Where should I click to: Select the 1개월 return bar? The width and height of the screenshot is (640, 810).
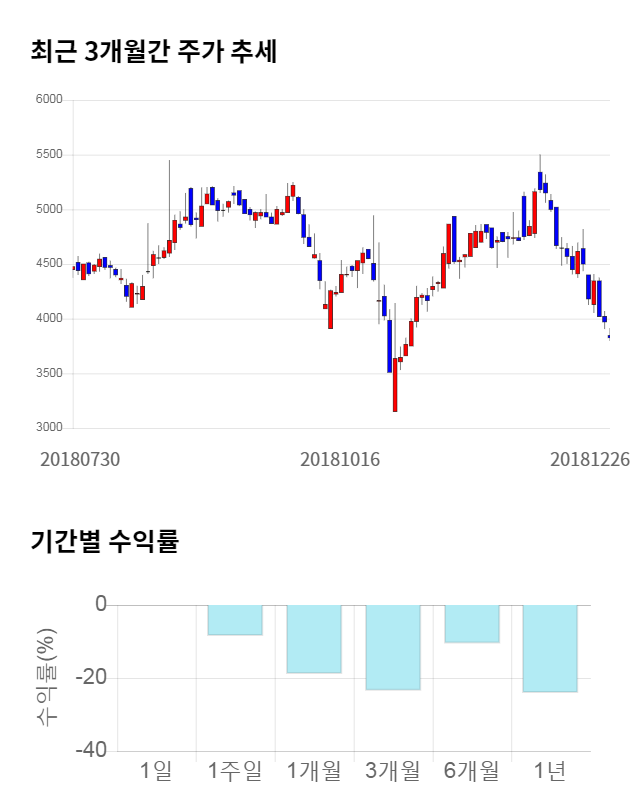[x=314, y=639]
